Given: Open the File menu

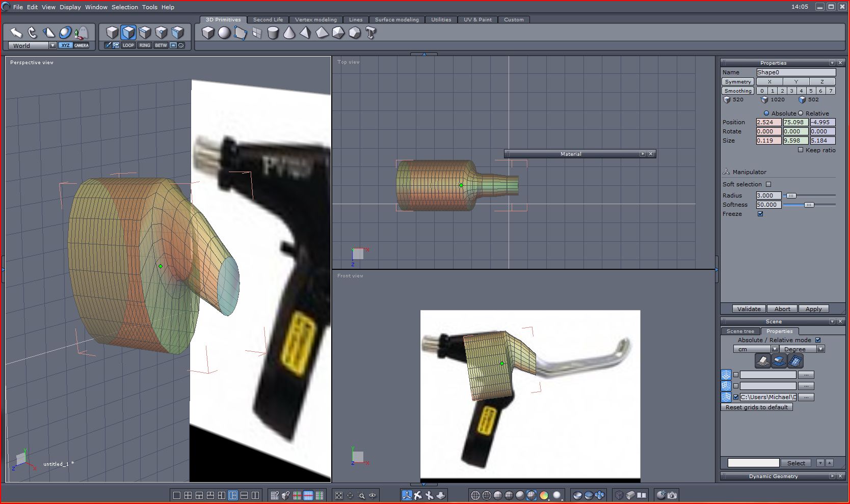Looking at the screenshot, I should coord(18,7).
